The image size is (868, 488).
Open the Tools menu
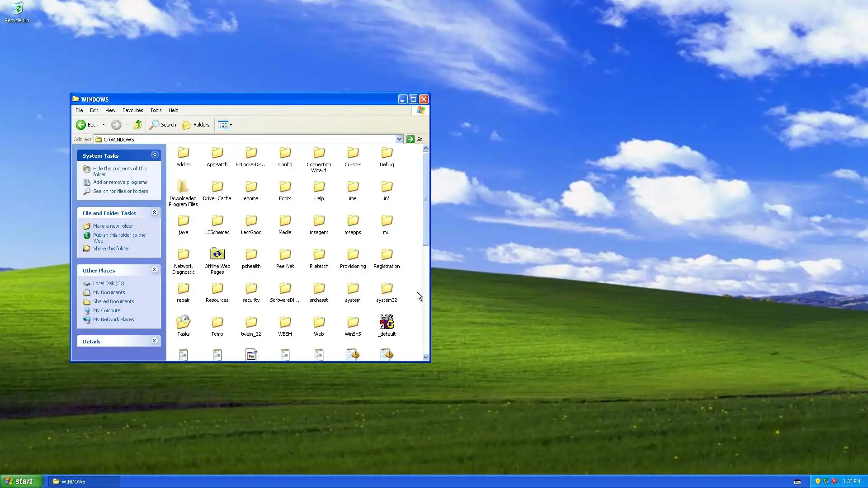(x=156, y=110)
